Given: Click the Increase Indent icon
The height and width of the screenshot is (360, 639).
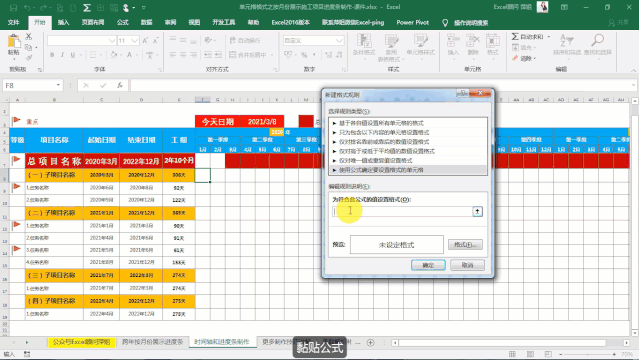Looking at the screenshot, I should [218, 55].
